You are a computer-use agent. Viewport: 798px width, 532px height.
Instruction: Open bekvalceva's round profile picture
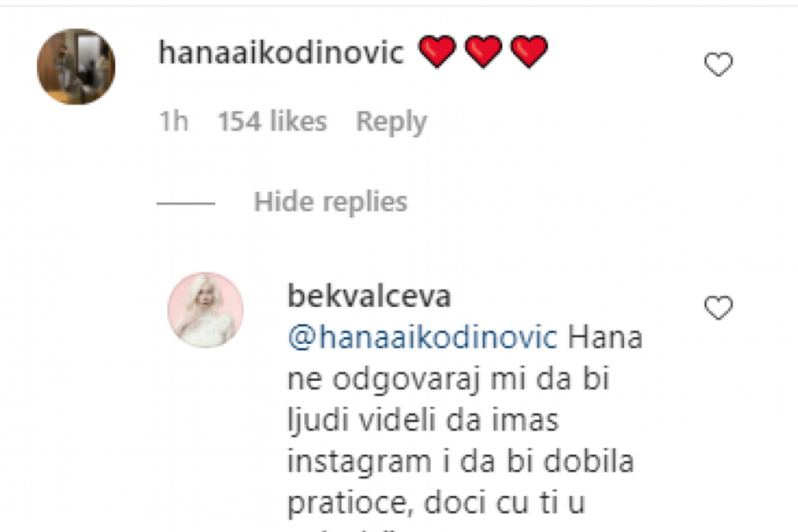(x=205, y=309)
